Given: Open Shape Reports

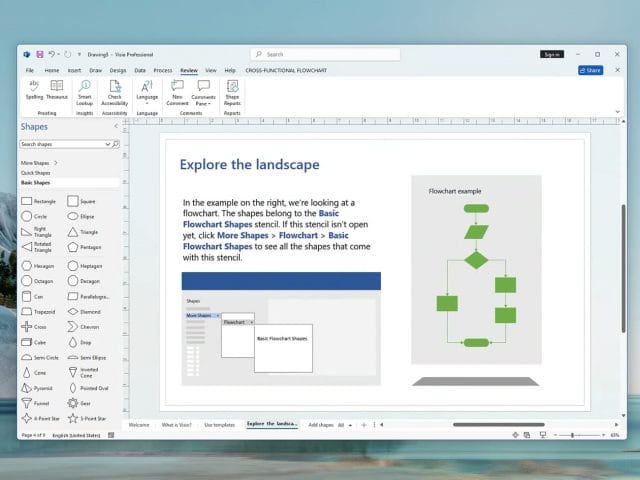Looking at the screenshot, I should 232,91.
